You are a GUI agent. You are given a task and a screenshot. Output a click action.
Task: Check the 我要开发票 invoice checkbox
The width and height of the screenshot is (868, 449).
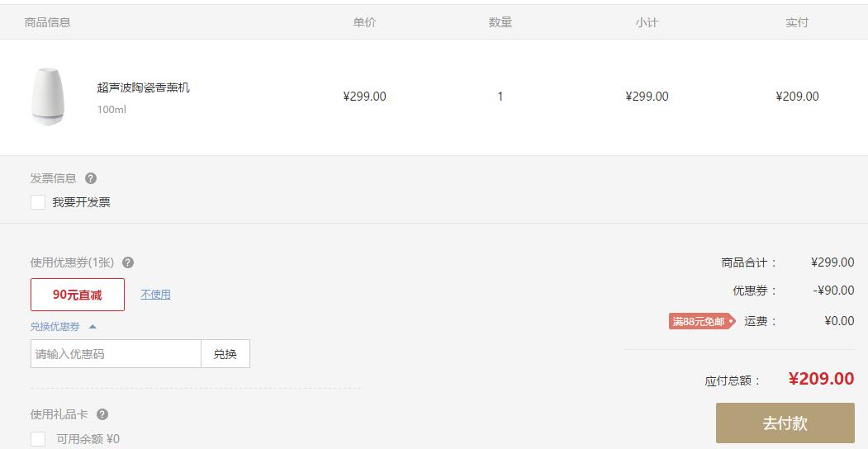[x=38, y=202]
